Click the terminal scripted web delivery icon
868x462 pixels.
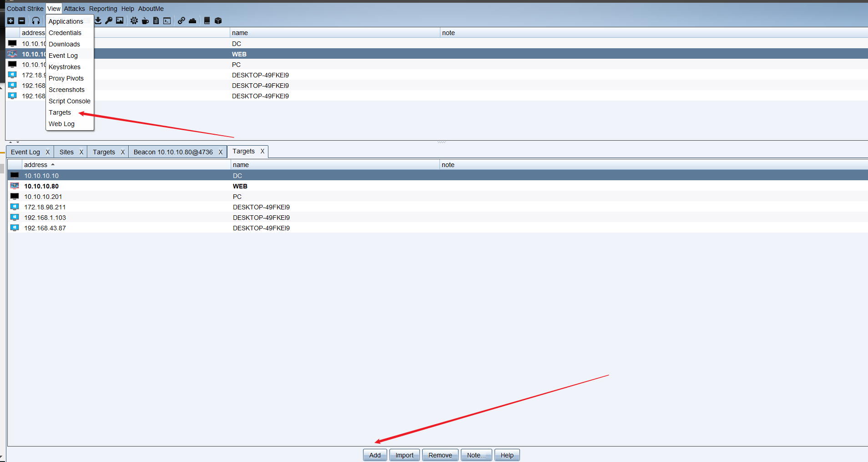[167, 21]
